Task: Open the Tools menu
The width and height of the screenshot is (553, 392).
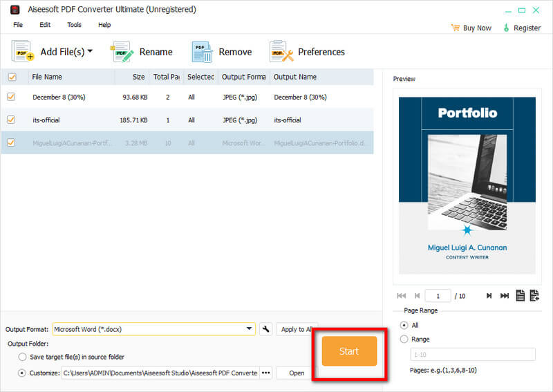Action: click(75, 25)
